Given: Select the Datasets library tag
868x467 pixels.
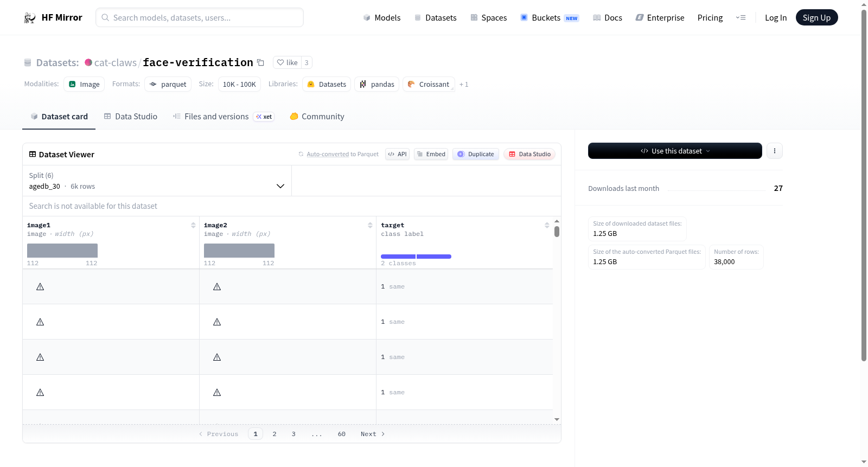Looking at the screenshot, I should point(327,84).
